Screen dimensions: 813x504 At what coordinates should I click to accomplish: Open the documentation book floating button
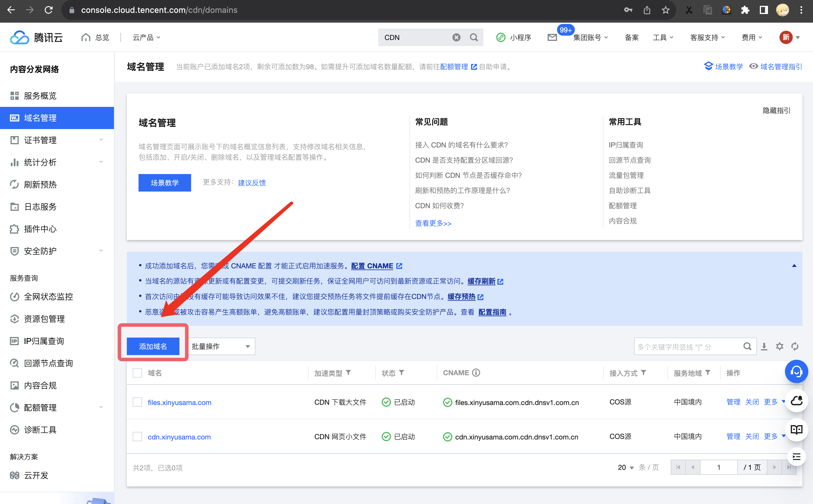click(796, 429)
